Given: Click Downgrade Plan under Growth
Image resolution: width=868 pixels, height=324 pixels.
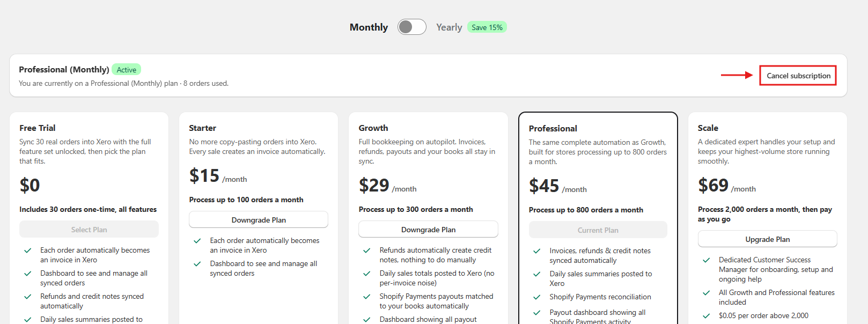Looking at the screenshot, I should coord(428,230).
